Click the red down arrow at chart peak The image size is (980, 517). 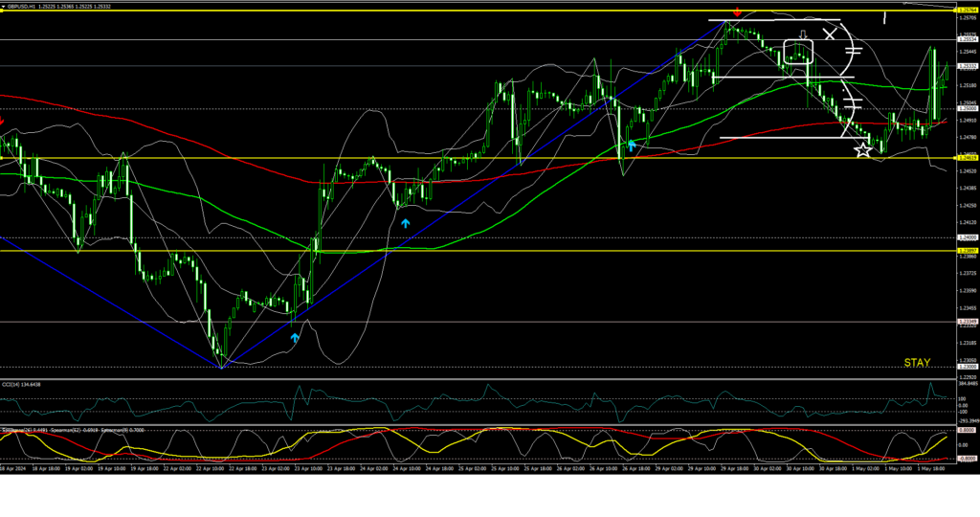coord(736,12)
